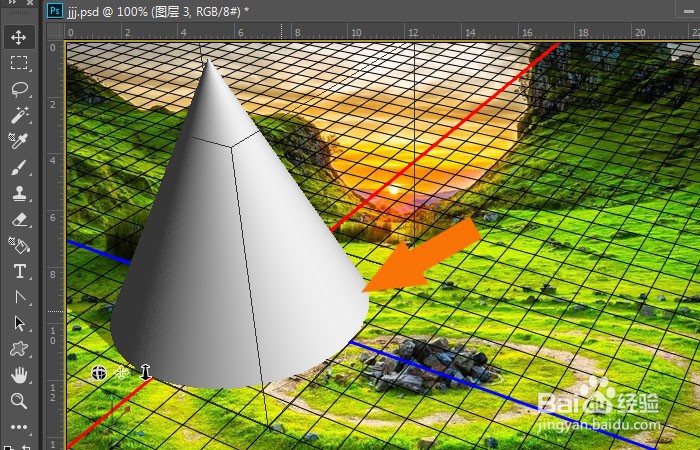Select the Eraser tool
This screenshot has width=700, height=450.
tap(19, 219)
